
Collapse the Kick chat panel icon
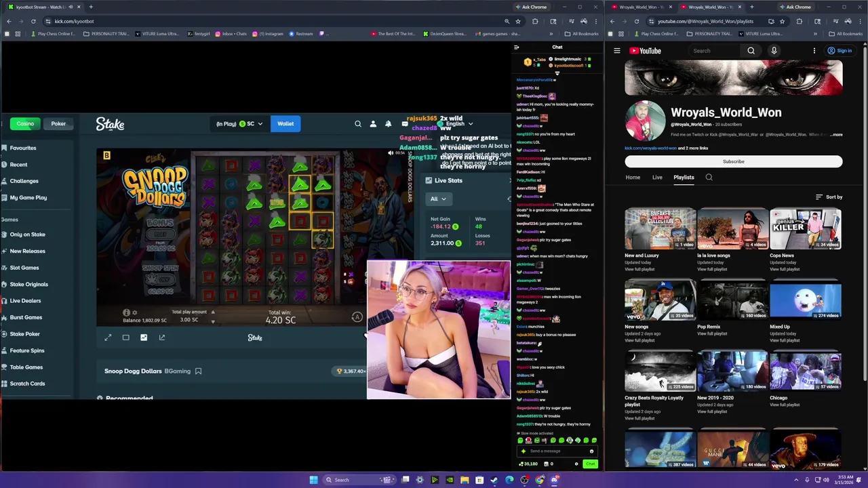tap(517, 47)
